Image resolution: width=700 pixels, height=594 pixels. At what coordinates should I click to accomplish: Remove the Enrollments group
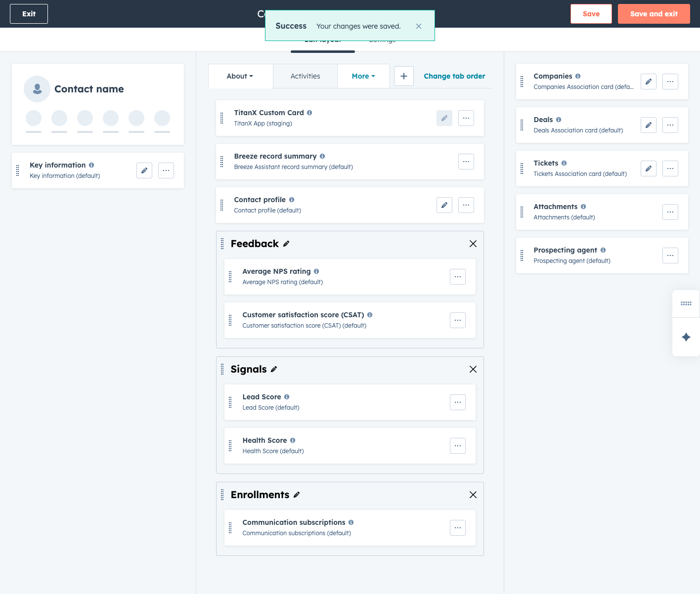click(473, 495)
